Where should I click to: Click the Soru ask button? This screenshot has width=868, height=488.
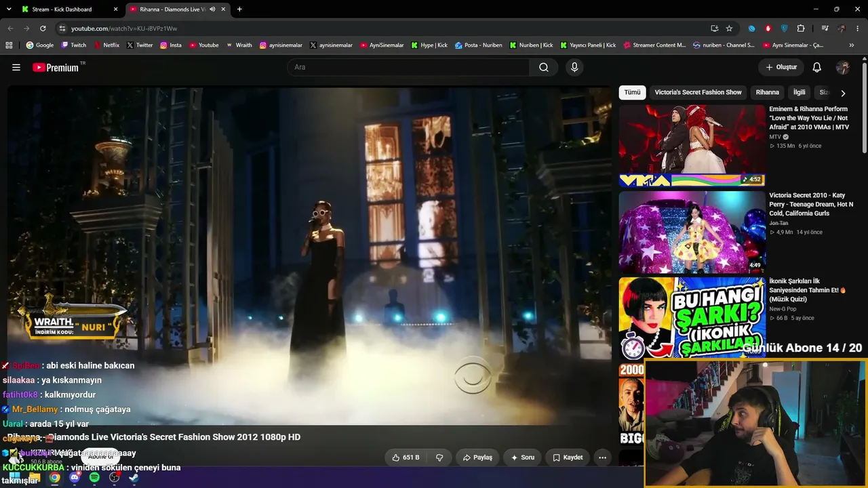(523, 457)
